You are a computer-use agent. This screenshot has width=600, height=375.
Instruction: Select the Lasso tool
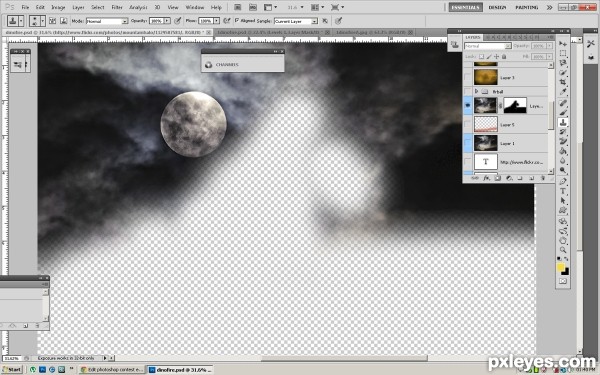coord(562,63)
